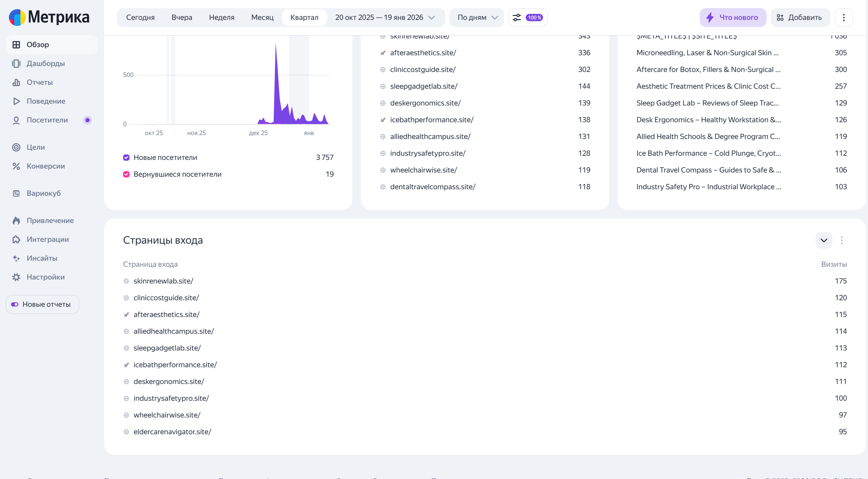Click the segment filter sliders icon

[517, 18]
